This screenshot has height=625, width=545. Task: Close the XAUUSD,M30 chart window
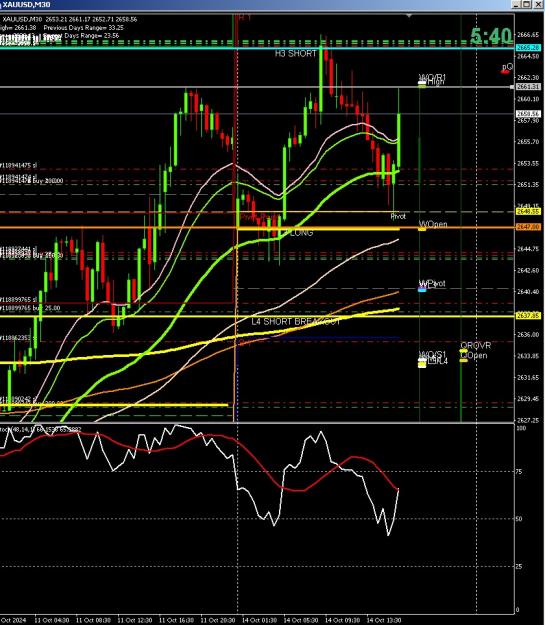[x=537, y=4]
